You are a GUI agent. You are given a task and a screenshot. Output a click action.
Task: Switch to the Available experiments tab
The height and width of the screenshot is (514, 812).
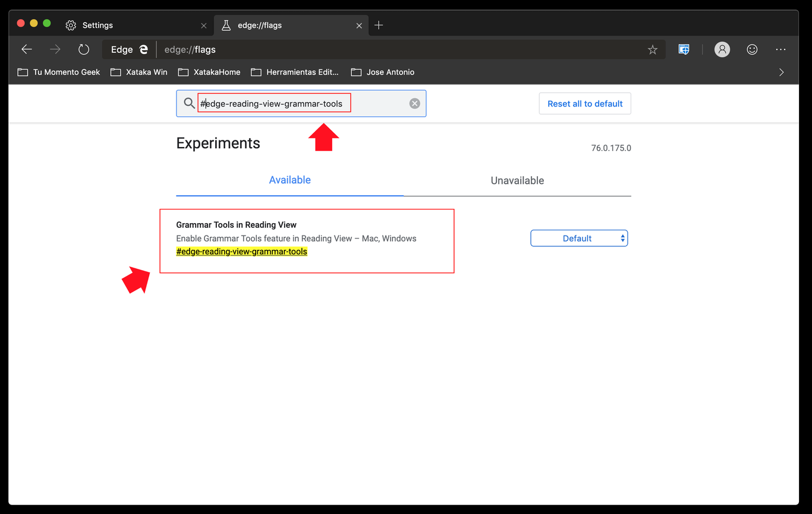[x=289, y=180]
